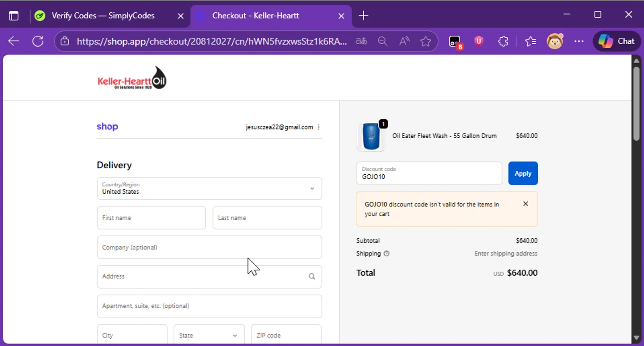Select the Checkout - Keller-Heartt tab

click(270, 16)
